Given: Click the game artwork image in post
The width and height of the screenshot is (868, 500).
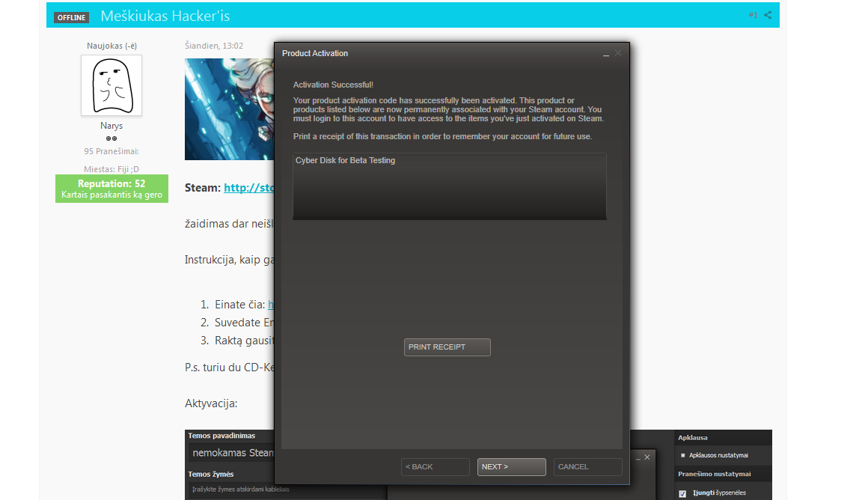Looking at the screenshot, I should (229, 109).
